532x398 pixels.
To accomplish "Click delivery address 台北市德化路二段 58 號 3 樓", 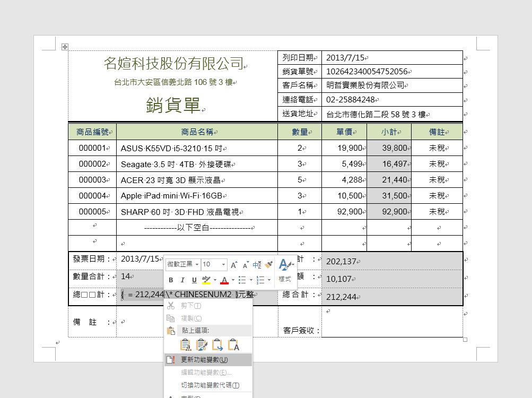I will pos(376,115).
